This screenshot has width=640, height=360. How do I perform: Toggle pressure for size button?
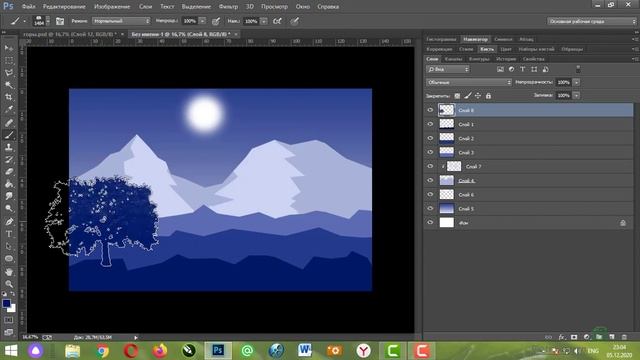(x=294, y=21)
